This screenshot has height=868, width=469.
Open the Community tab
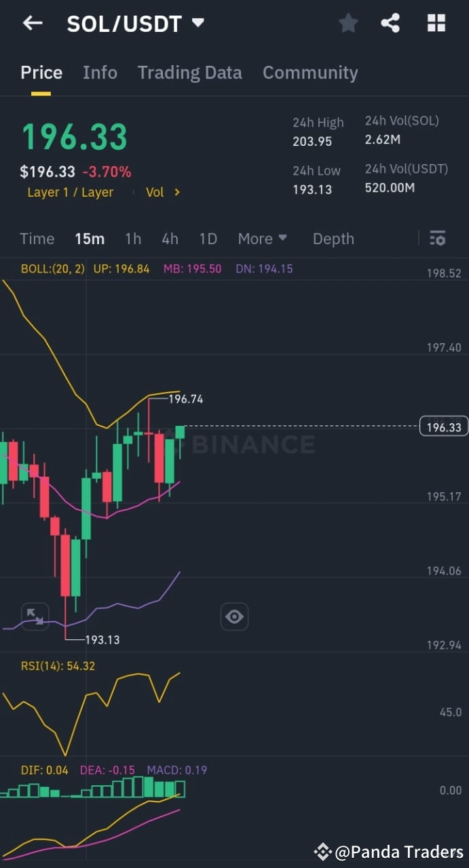pyautogui.click(x=310, y=73)
